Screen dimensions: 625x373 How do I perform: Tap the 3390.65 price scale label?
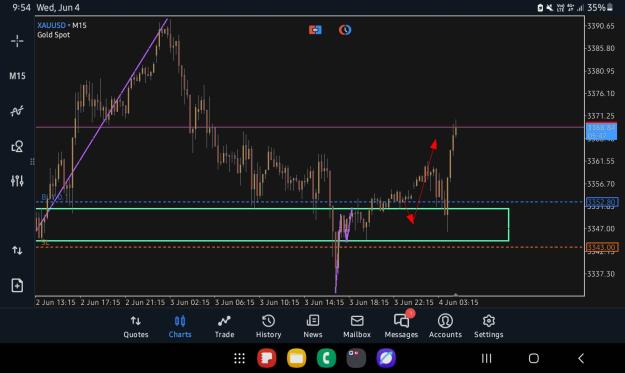pos(601,26)
